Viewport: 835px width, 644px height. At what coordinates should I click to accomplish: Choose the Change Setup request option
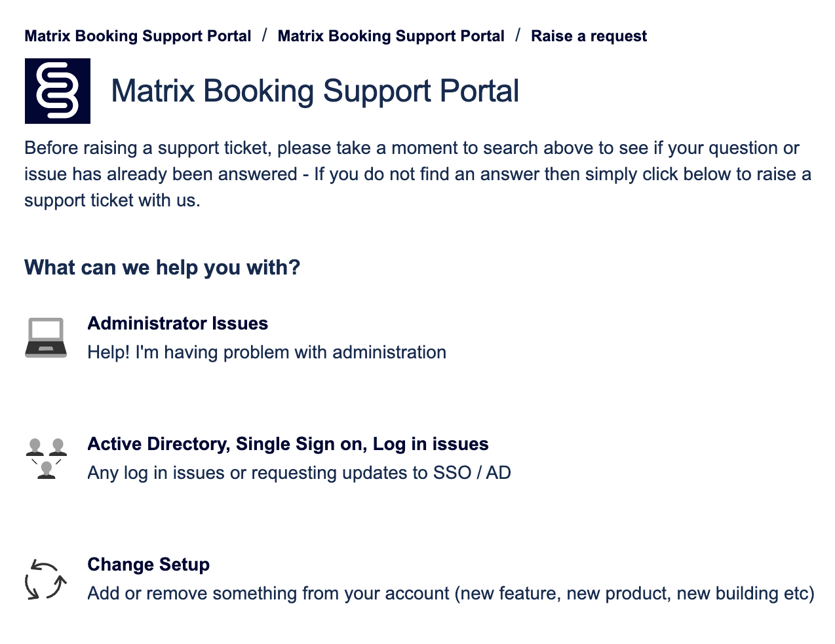point(148,564)
